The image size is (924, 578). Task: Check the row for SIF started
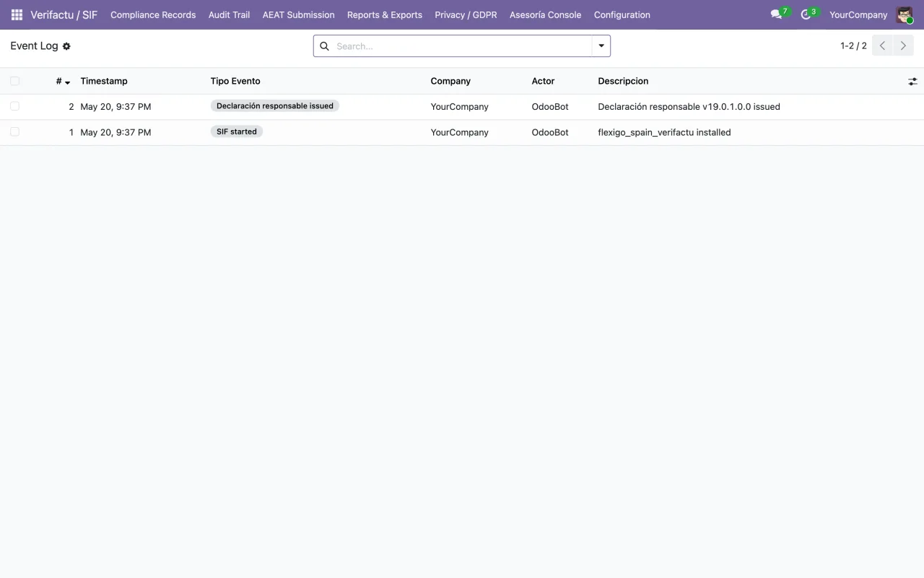point(14,131)
